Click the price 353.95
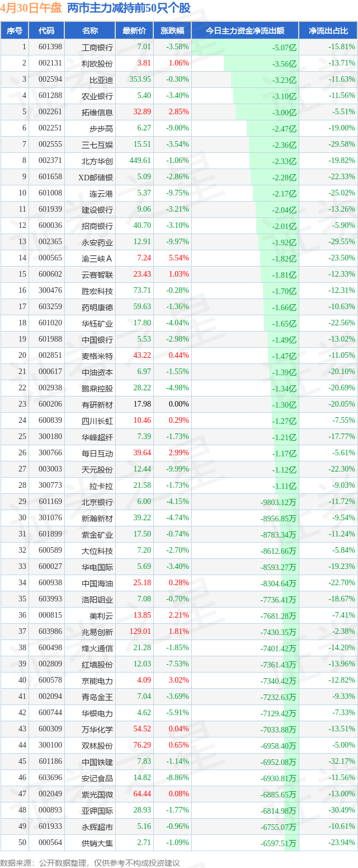 click(x=140, y=80)
